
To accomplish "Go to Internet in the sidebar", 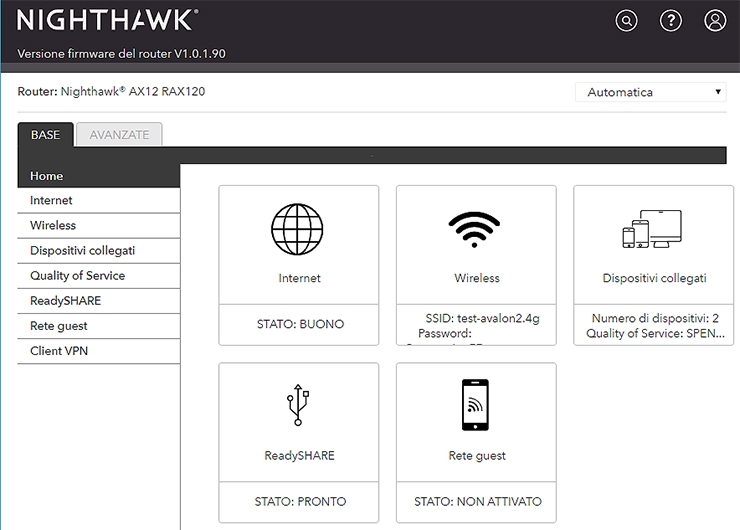I will tap(51, 201).
